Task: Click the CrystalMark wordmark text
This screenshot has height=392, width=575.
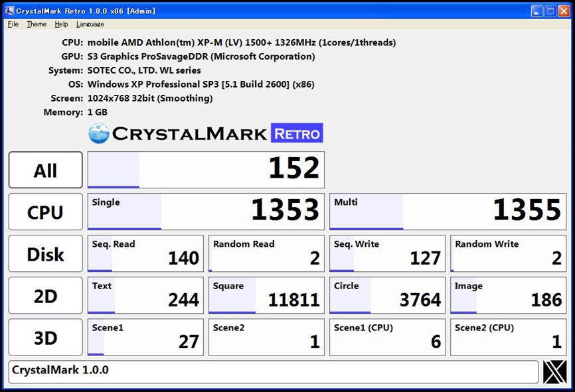Action: (x=190, y=134)
